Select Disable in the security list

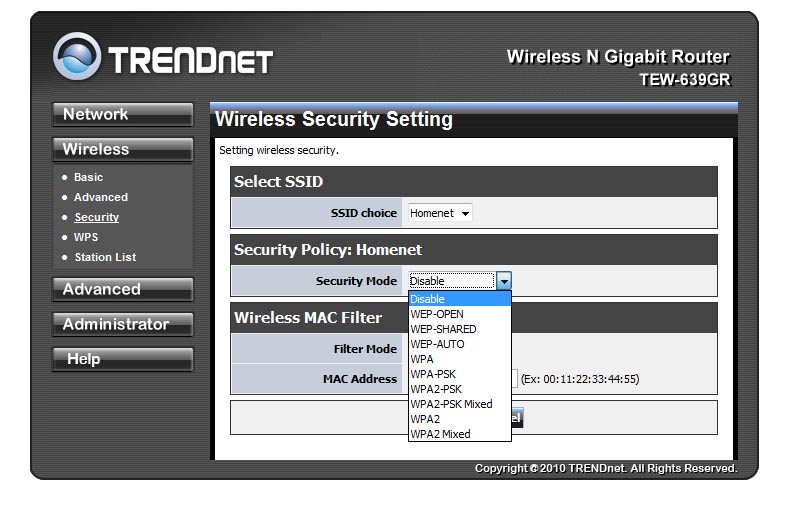tap(428, 299)
